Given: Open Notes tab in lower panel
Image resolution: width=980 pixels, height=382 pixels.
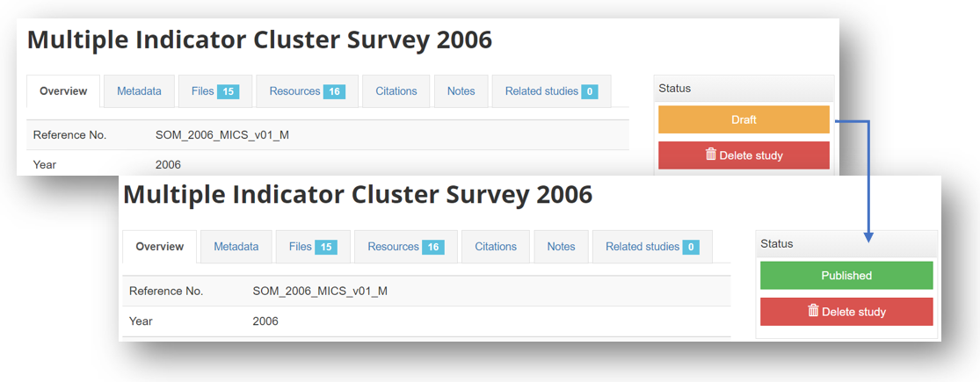Looking at the screenshot, I should tap(562, 247).
